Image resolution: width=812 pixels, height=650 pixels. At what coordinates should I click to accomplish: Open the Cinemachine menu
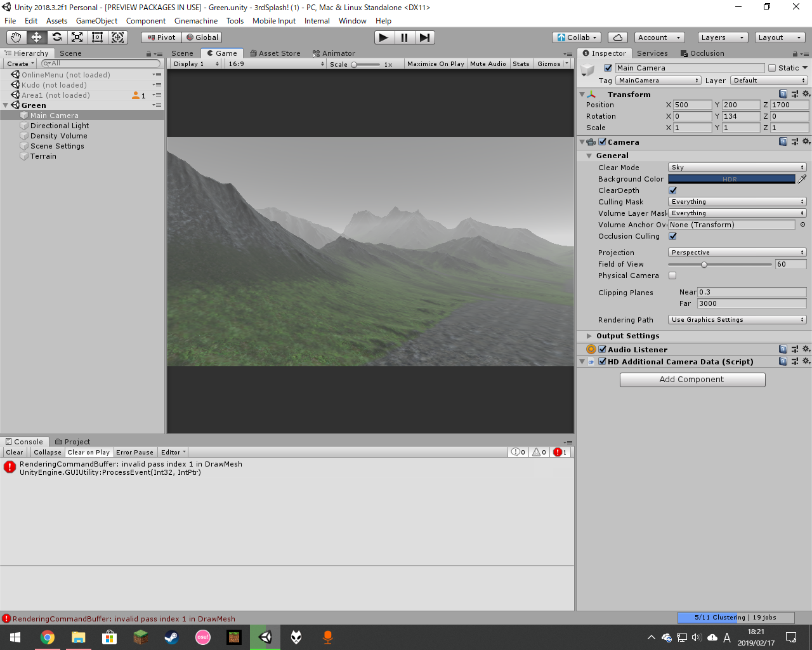(x=196, y=21)
